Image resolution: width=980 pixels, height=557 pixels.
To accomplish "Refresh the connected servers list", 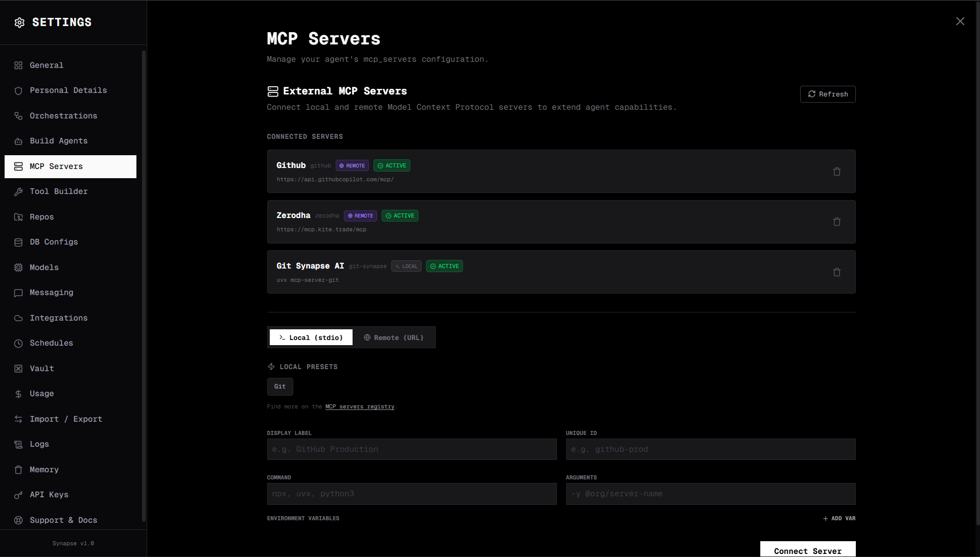I will pos(828,94).
